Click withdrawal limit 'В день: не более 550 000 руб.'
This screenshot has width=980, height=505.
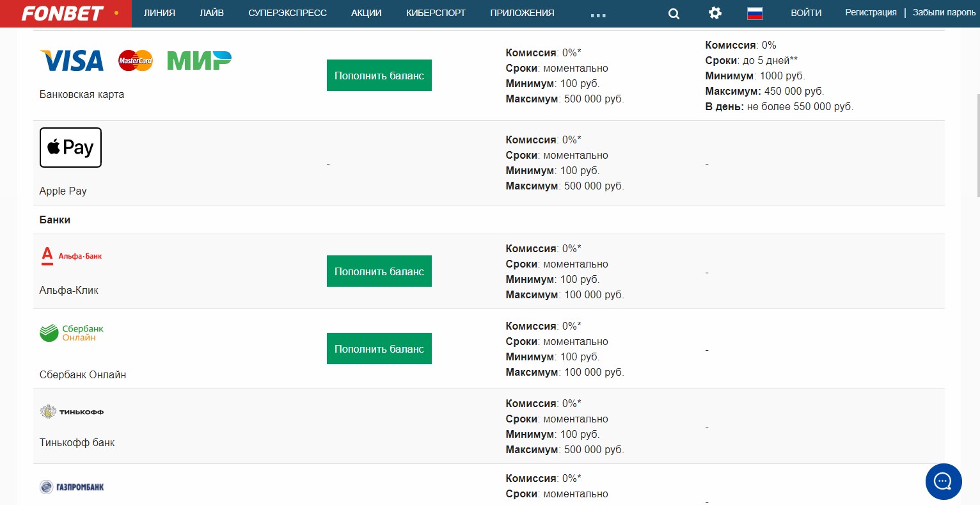click(779, 106)
